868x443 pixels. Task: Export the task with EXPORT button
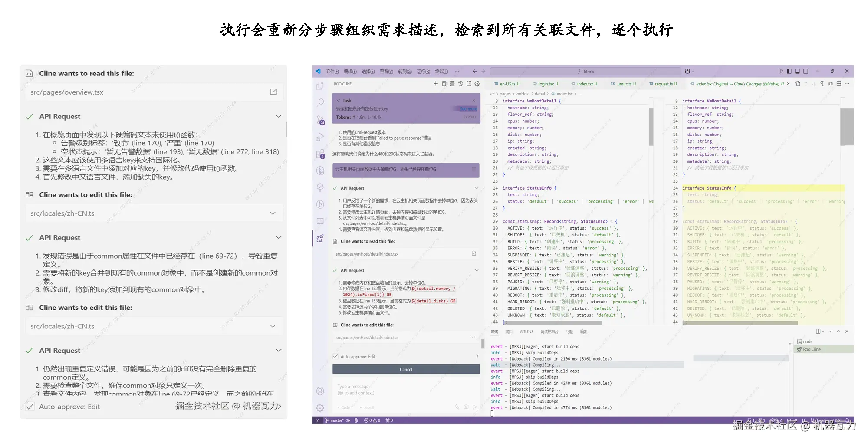coord(470,117)
